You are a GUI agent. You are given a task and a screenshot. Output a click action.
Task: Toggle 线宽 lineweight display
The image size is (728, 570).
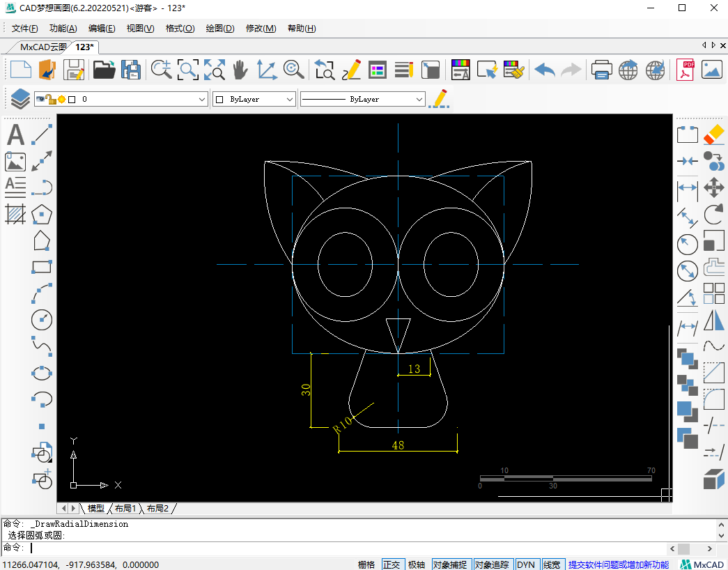[552, 564]
